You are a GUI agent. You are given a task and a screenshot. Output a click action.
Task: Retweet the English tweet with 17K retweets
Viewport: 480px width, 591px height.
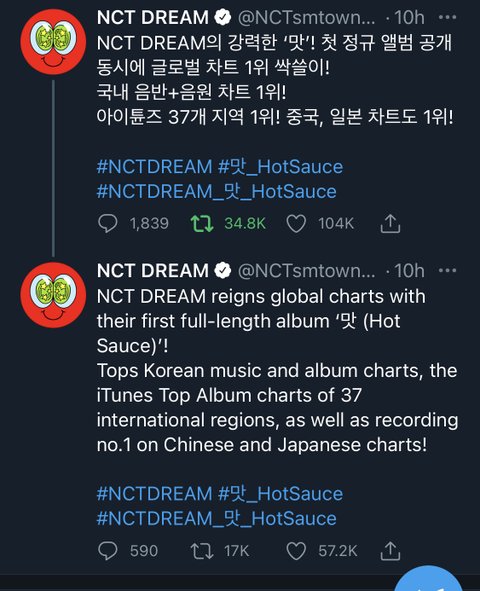[202, 551]
